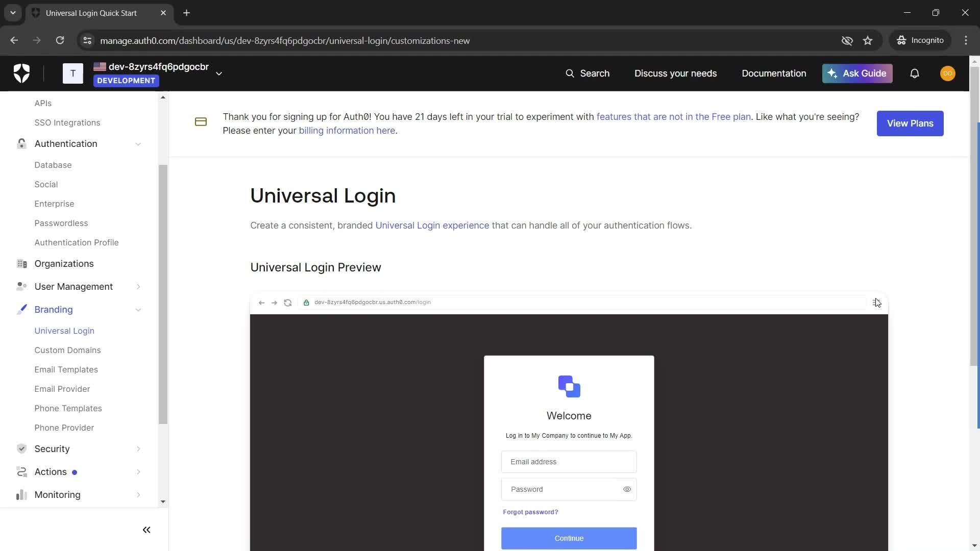Click the View Plans button
Image resolution: width=980 pixels, height=551 pixels.
(x=910, y=123)
